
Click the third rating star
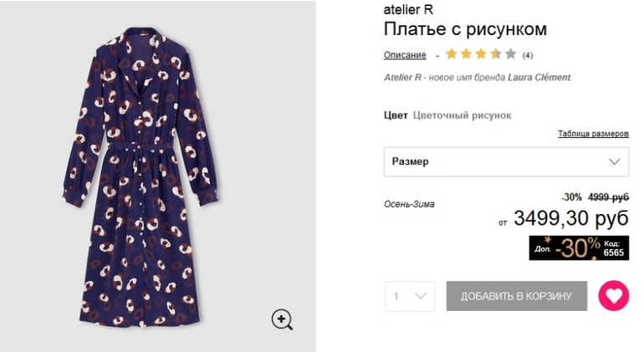point(481,54)
